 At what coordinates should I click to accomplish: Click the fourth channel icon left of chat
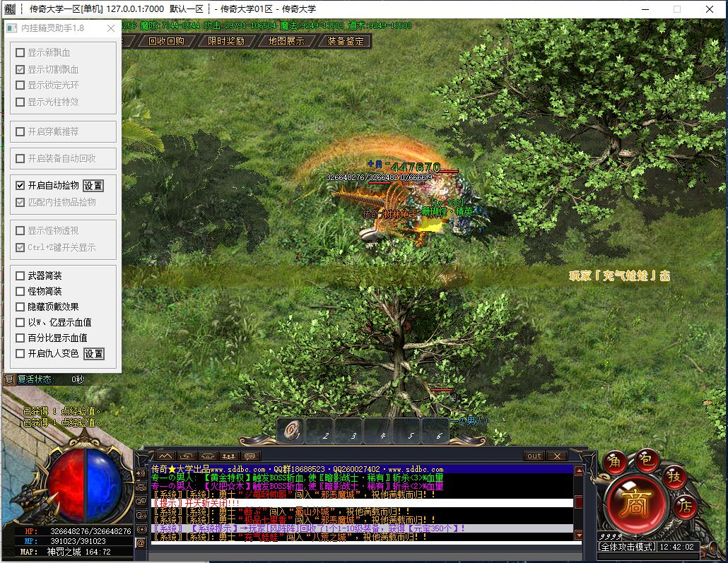pyautogui.click(x=141, y=515)
